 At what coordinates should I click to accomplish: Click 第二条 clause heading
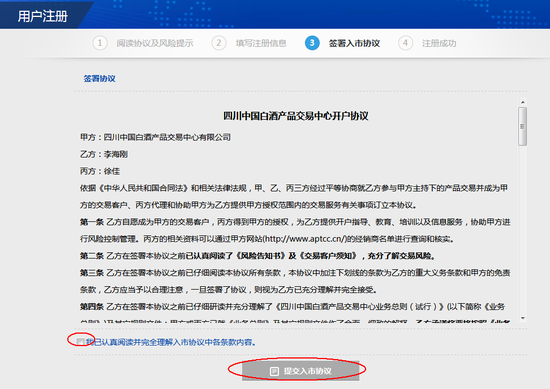pyautogui.click(x=92, y=256)
